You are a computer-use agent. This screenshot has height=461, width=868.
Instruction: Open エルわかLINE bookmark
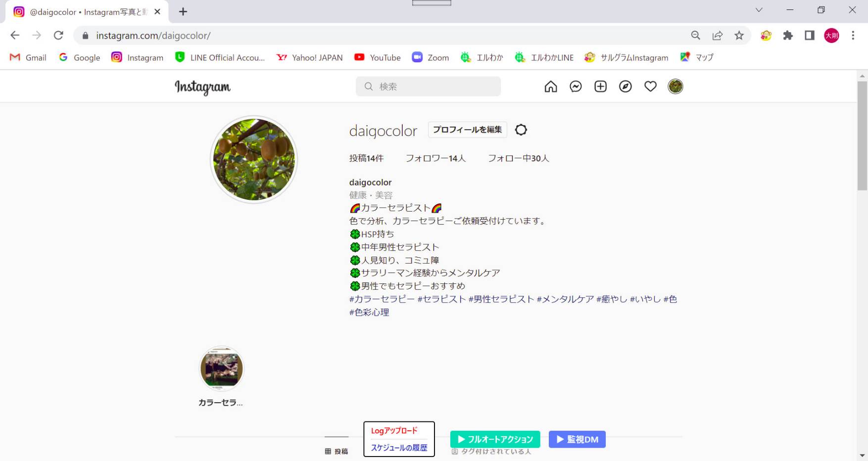(x=544, y=57)
